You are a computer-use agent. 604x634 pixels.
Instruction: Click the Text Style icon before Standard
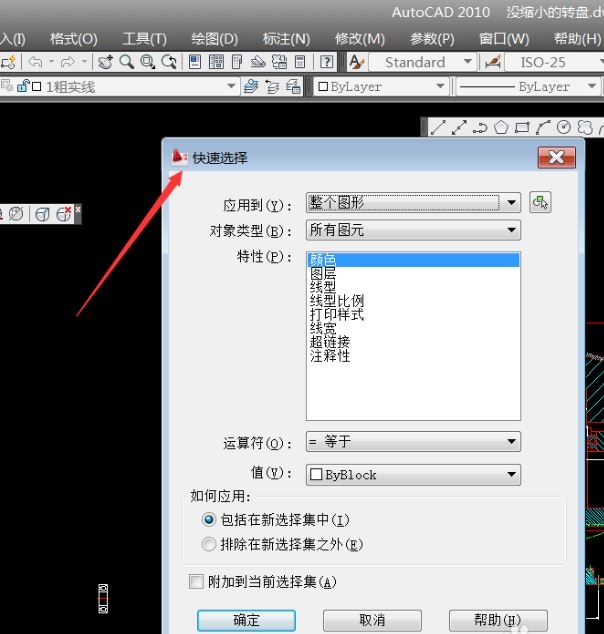click(356, 62)
